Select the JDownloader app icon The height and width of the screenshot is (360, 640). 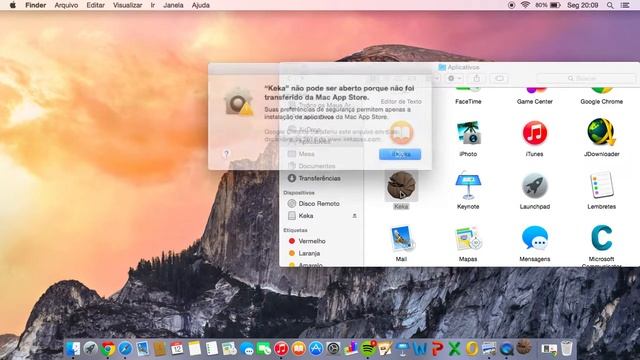(601, 132)
